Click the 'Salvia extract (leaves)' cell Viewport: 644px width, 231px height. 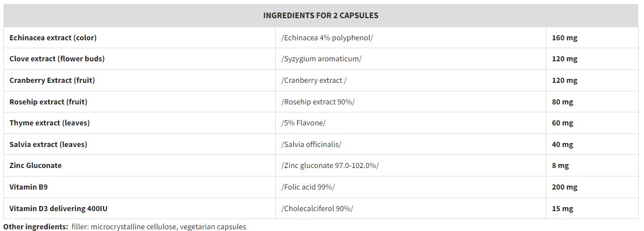[x=48, y=145]
